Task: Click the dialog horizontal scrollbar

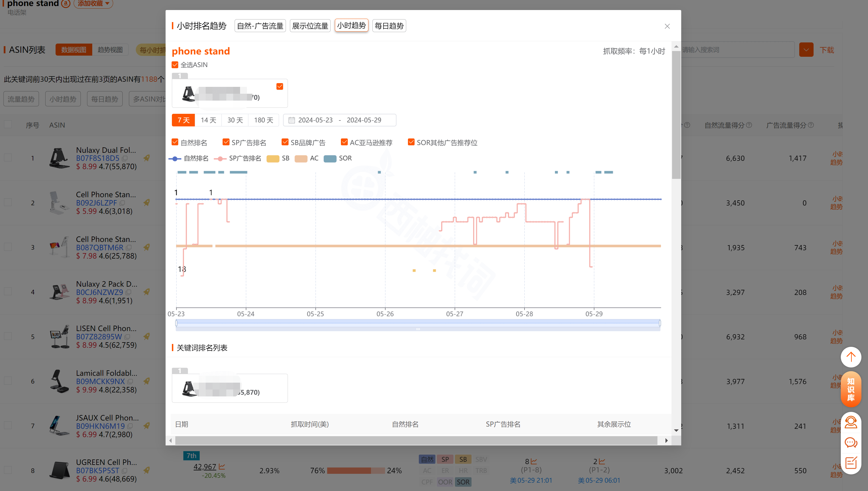Action: (x=416, y=441)
